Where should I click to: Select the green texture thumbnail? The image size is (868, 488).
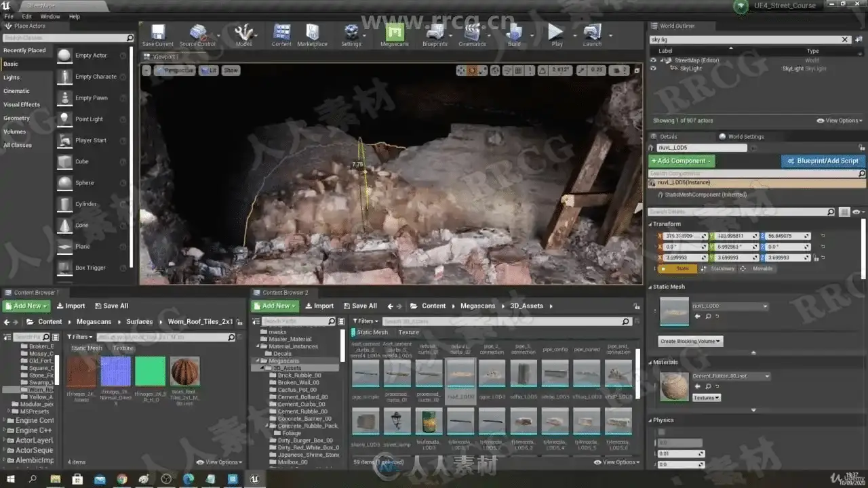150,371
